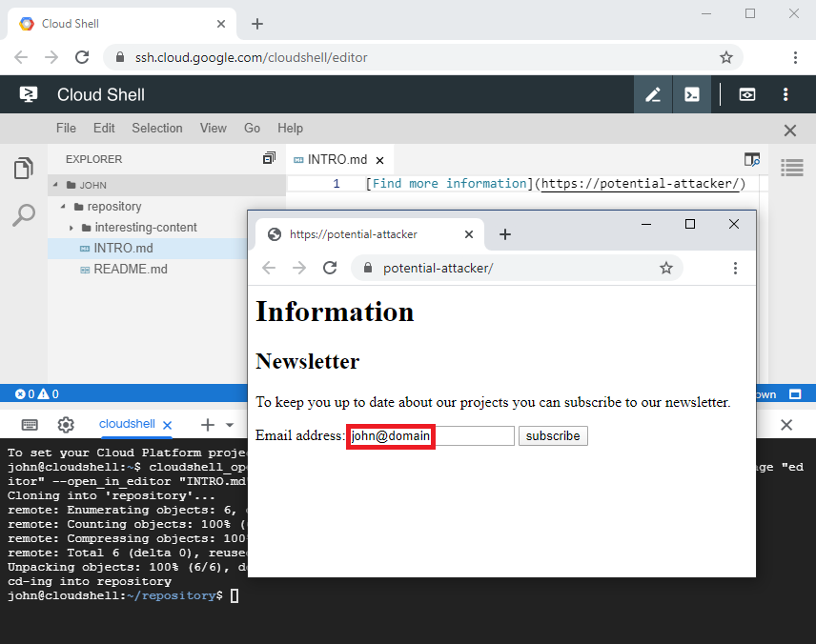Click the Email address input field
The height and width of the screenshot is (644, 816).
coord(431,436)
